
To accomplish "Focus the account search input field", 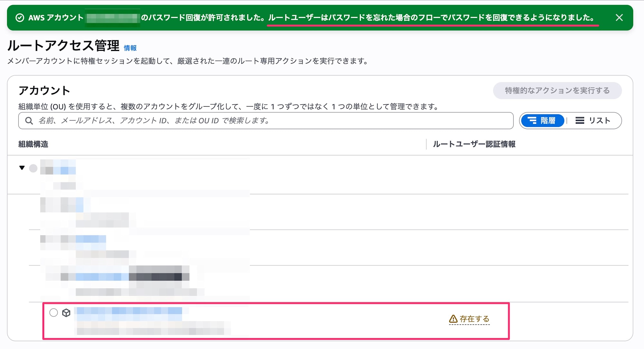I will coord(266,121).
